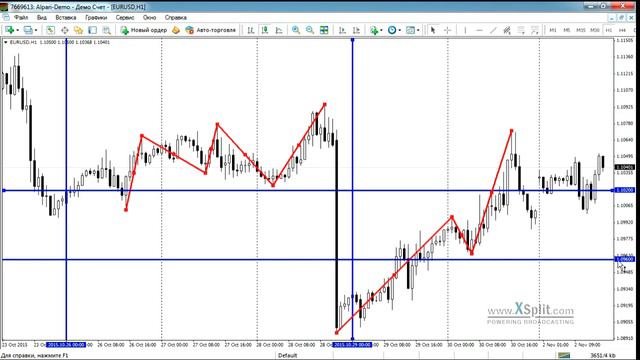This screenshot has width=640, height=360.
Task: Expand the New Chart dropdown arrow
Action: (18, 30)
